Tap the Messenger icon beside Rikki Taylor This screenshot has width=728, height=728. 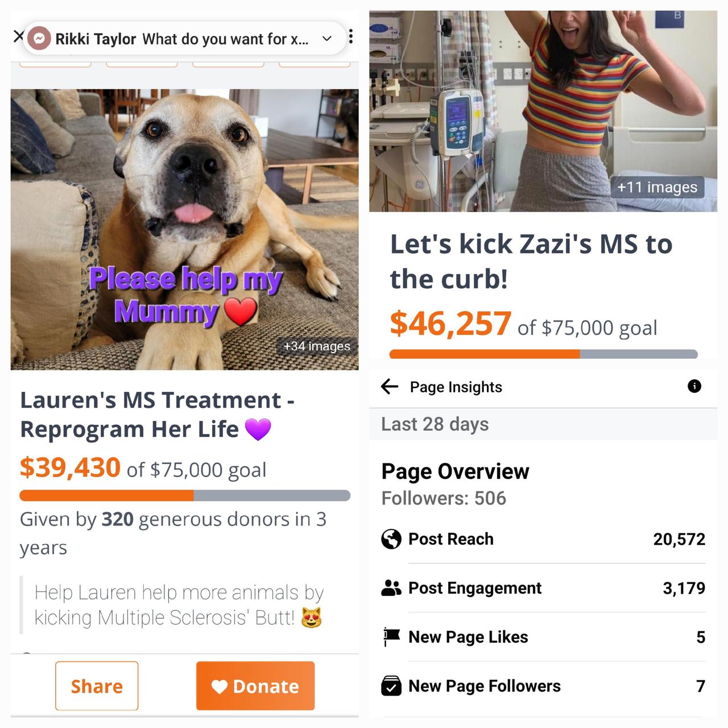(39, 39)
